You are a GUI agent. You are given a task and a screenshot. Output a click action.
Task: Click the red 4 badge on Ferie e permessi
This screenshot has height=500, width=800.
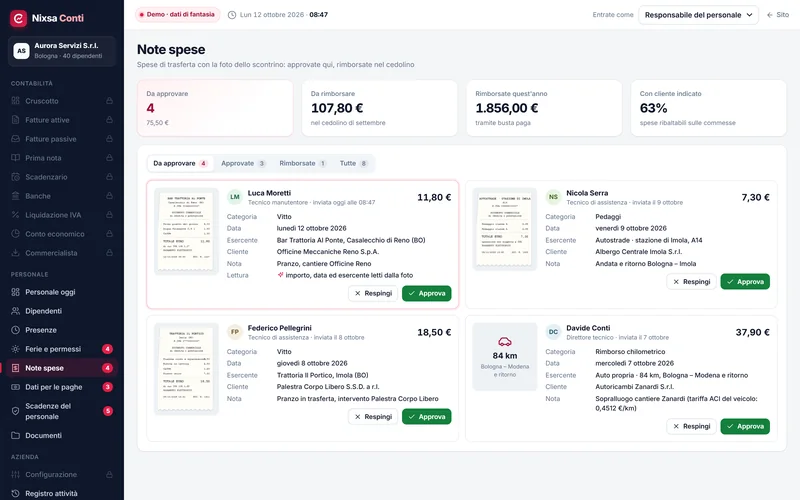pos(107,349)
